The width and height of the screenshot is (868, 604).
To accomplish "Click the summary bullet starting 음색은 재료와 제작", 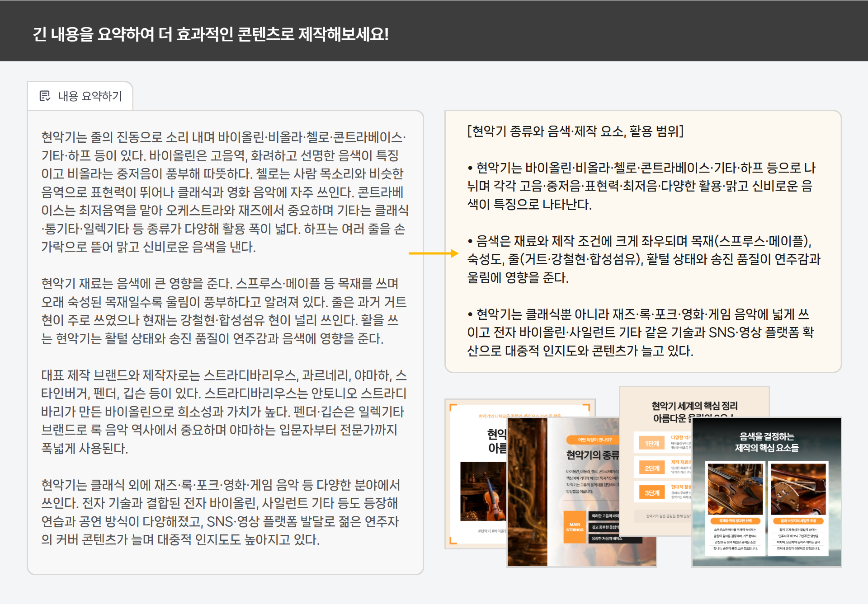I will click(644, 259).
